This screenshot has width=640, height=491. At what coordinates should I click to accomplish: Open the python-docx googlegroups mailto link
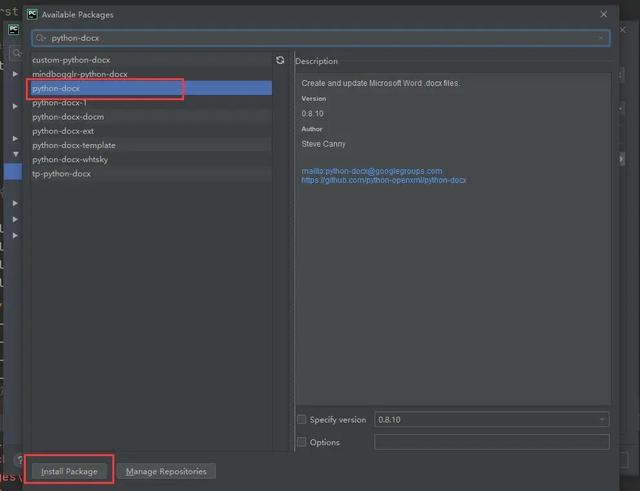[372, 171]
